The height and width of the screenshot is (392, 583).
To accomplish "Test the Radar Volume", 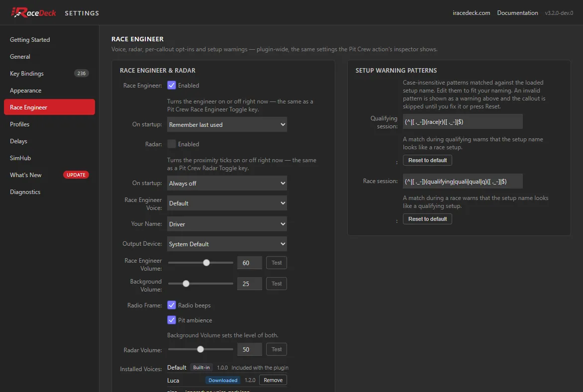I will click(x=276, y=349).
